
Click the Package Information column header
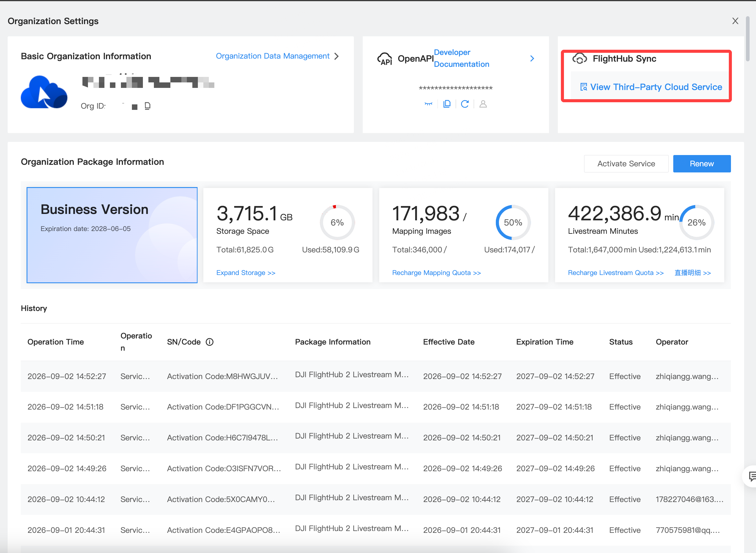coord(333,342)
